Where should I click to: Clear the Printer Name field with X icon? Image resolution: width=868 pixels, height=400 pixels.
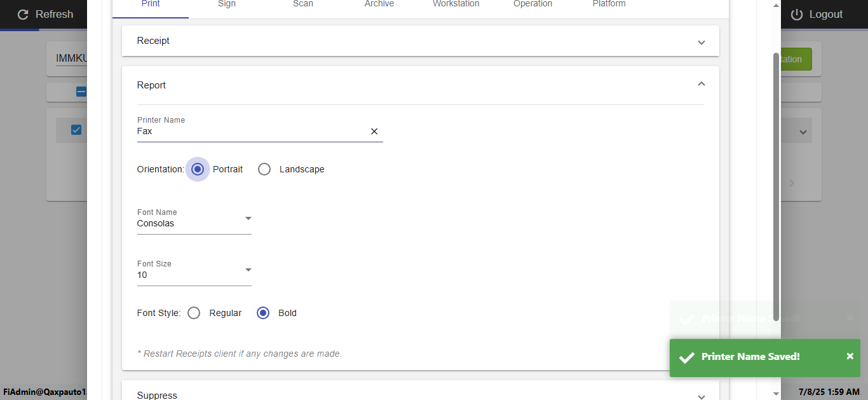point(374,131)
